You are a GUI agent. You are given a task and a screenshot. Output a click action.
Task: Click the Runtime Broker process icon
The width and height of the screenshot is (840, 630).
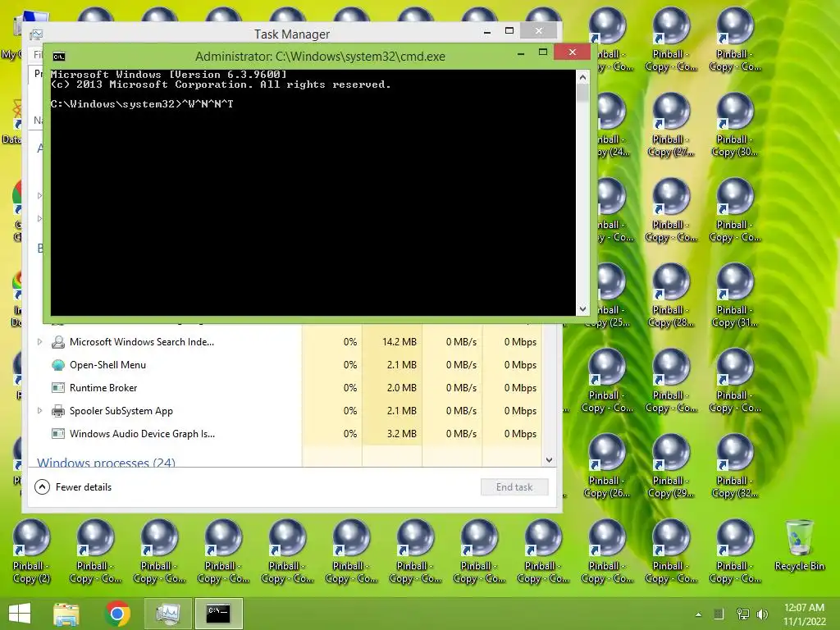58,388
